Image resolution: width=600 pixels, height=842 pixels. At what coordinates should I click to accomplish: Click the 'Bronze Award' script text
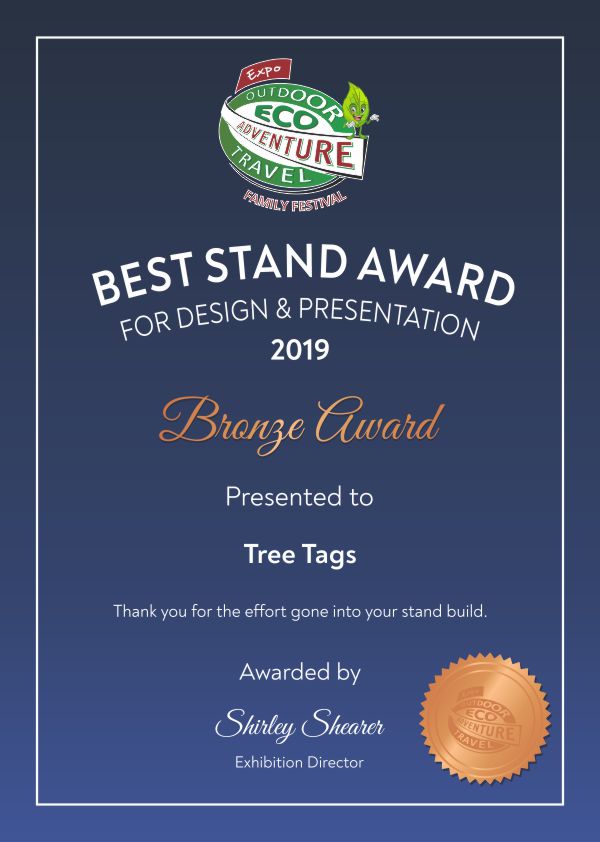pos(302,424)
